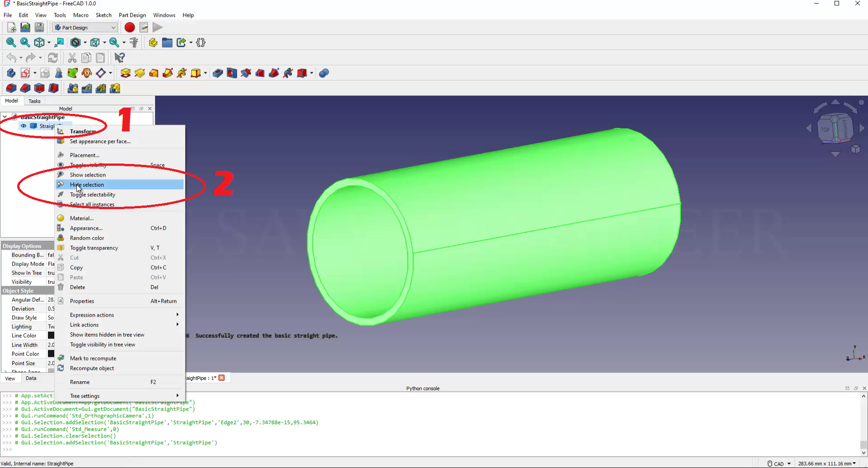Click the Boolean operation icon
Image resolution: width=868 pixels, height=468 pixels.
(x=324, y=73)
